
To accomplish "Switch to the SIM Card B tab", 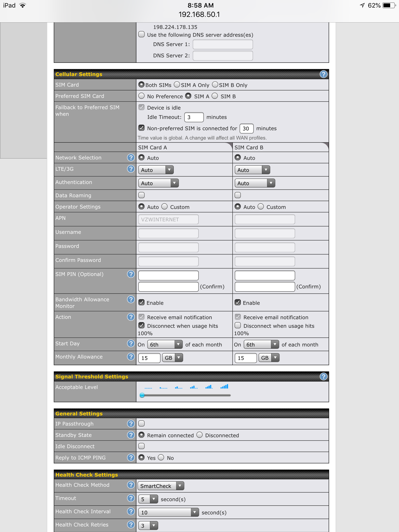I will coord(280,148).
